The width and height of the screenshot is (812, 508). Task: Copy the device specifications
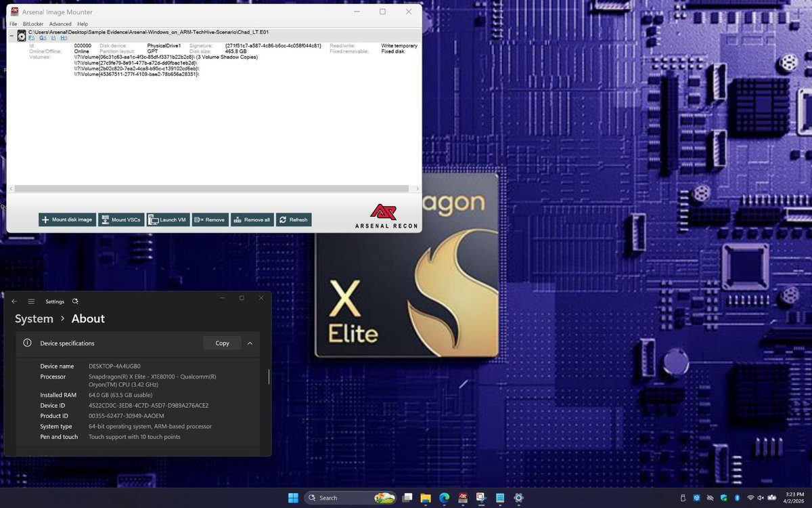pyautogui.click(x=222, y=343)
